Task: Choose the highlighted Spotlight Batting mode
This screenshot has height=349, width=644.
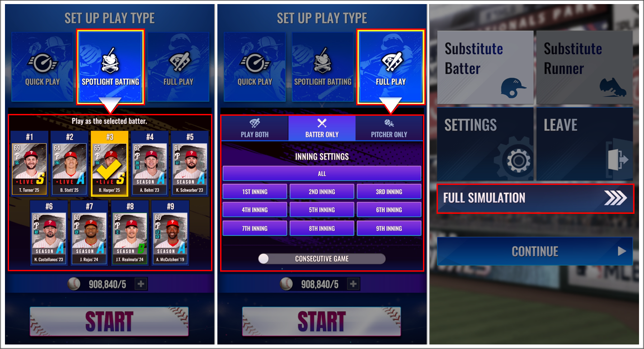Action: tap(110, 67)
